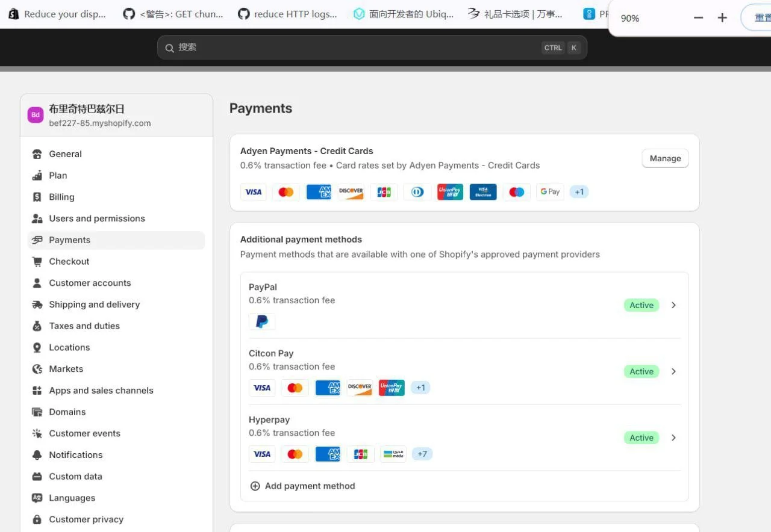771x532 pixels.
Task: Select the Customer events cursor icon
Action: [37, 433]
